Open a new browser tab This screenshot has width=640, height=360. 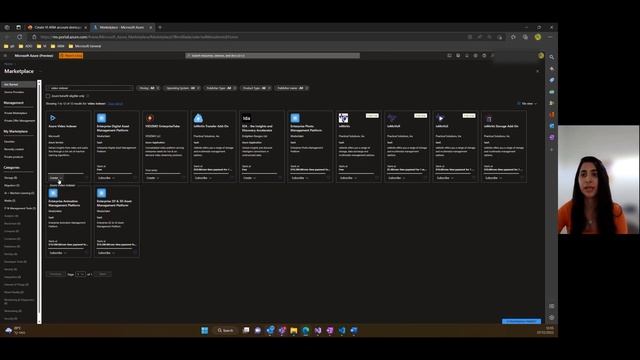tap(160, 27)
